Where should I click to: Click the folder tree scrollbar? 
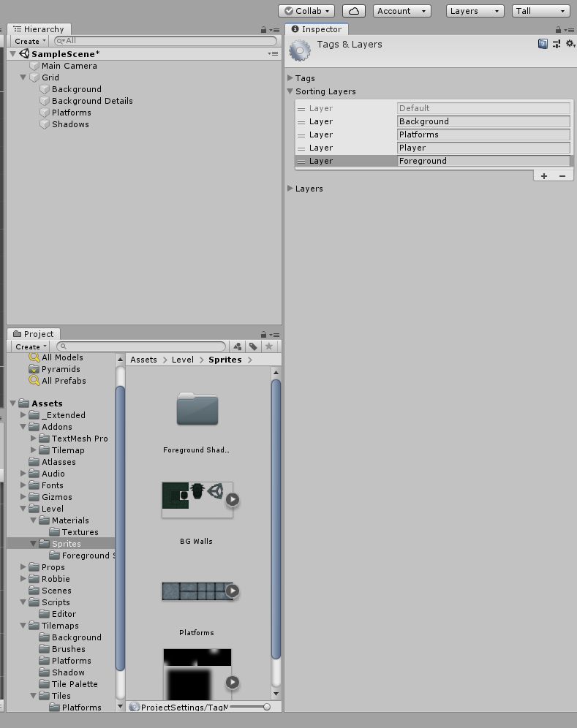click(120, 528)
